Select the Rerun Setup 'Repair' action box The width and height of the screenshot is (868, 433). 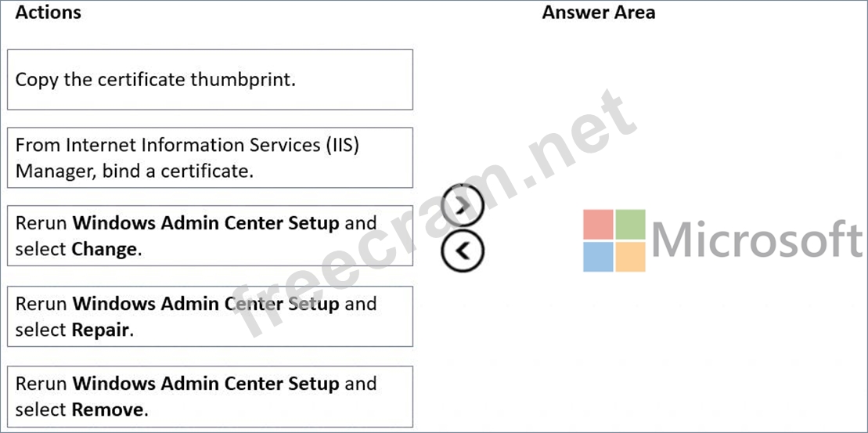210,316
